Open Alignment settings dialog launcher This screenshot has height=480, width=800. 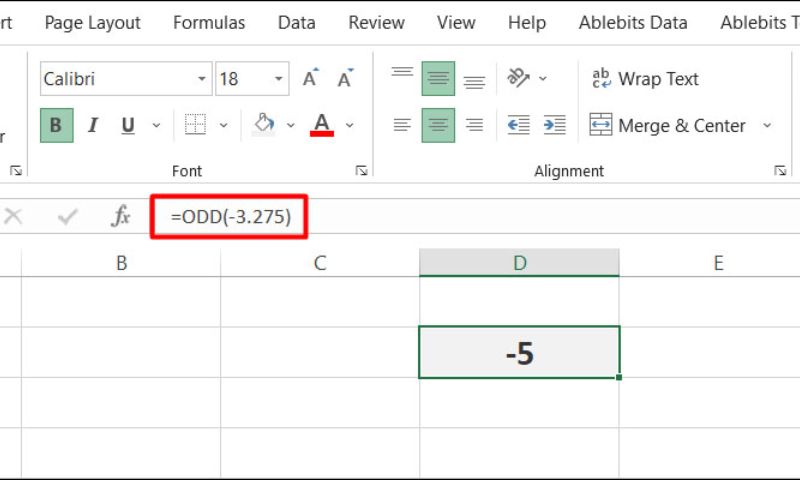point(780,170)
